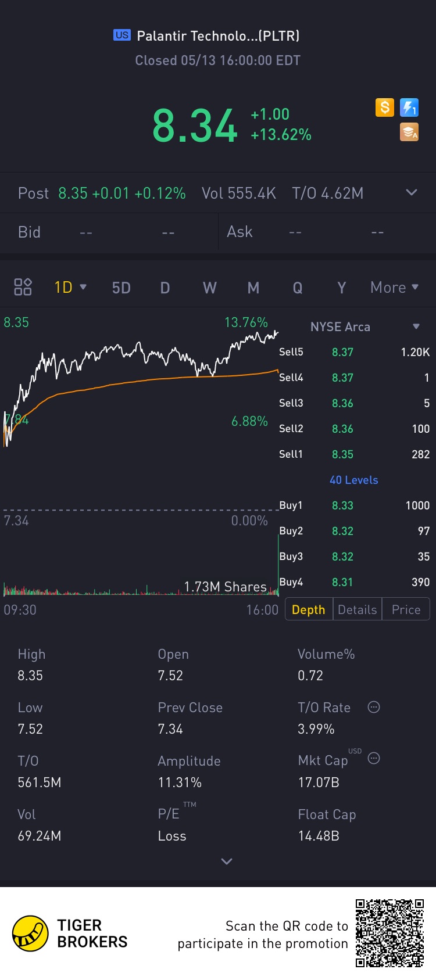
Task: Tap the Sell5 order book row
Action: [354, 352]
